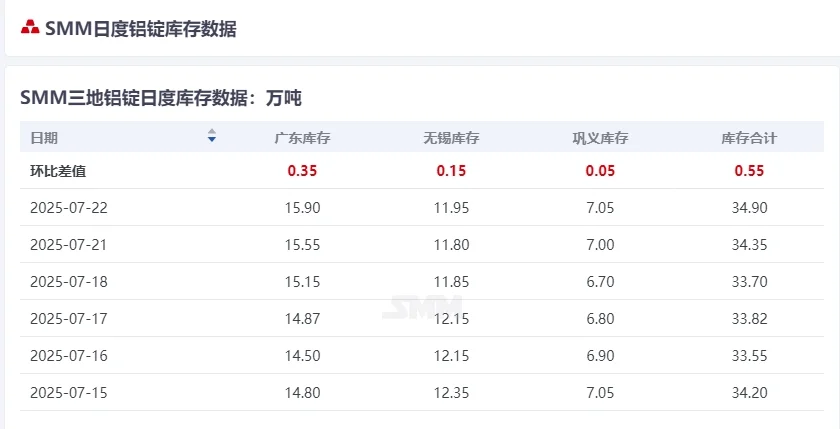The width and height of the screenshot is (840, 429).
Task: Select the 2025-07-21 date row
Action: tap(422, 244)
